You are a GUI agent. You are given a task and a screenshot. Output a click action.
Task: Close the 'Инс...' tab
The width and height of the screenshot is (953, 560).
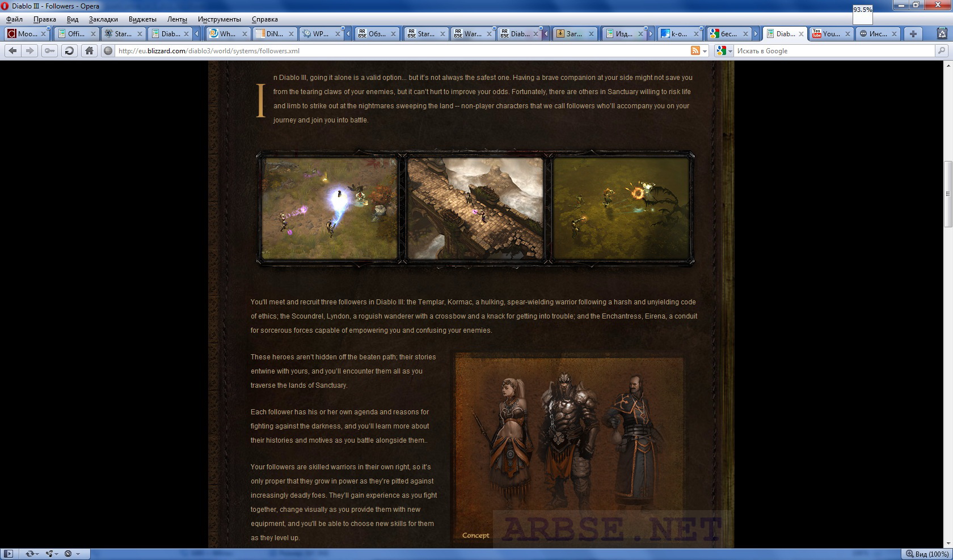point(895,34)
